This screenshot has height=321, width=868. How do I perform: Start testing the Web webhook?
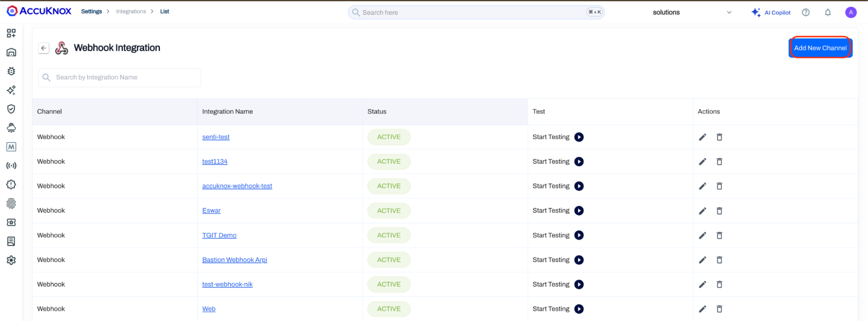579,309
